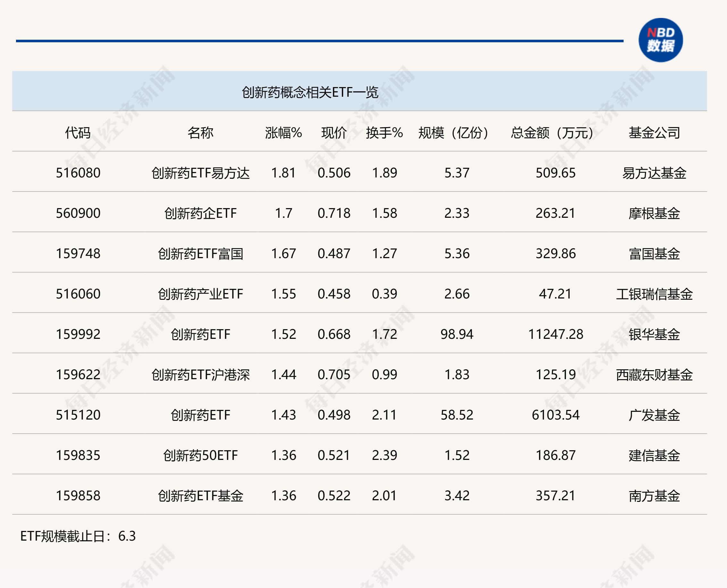Screen dimensions: 727x588
Task: Click the 创新药概念相关ETF一览 table title
Action: pos(310,92)
